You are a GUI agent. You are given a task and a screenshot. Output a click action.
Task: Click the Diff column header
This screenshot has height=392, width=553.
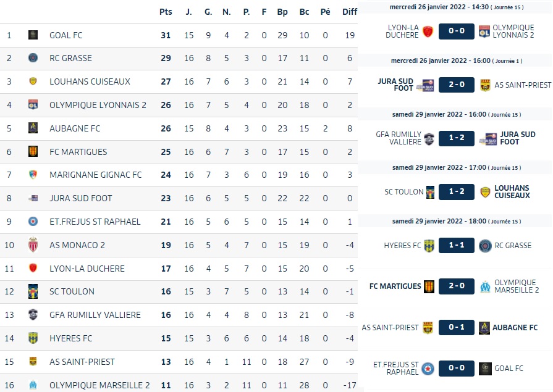pos(350,12)
